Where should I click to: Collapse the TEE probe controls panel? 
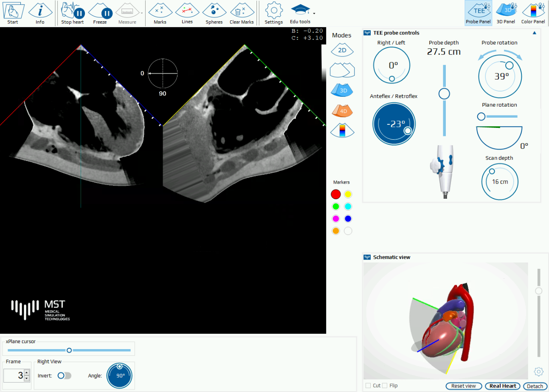pos(535,33)
